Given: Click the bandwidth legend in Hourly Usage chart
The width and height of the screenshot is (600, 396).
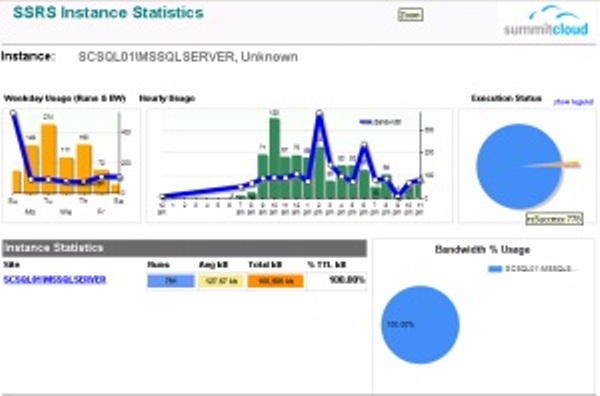Looking at the screenshot, I should [380, 122].
